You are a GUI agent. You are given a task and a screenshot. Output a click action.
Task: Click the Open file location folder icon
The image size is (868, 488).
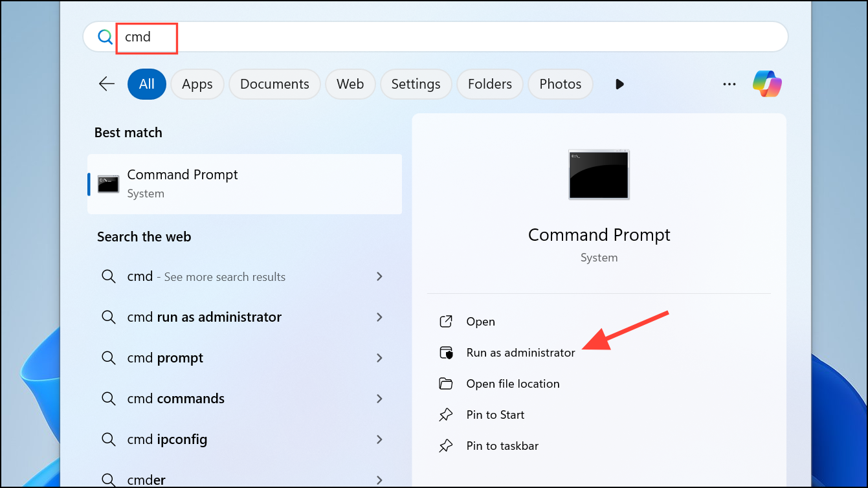pos(447,383)
